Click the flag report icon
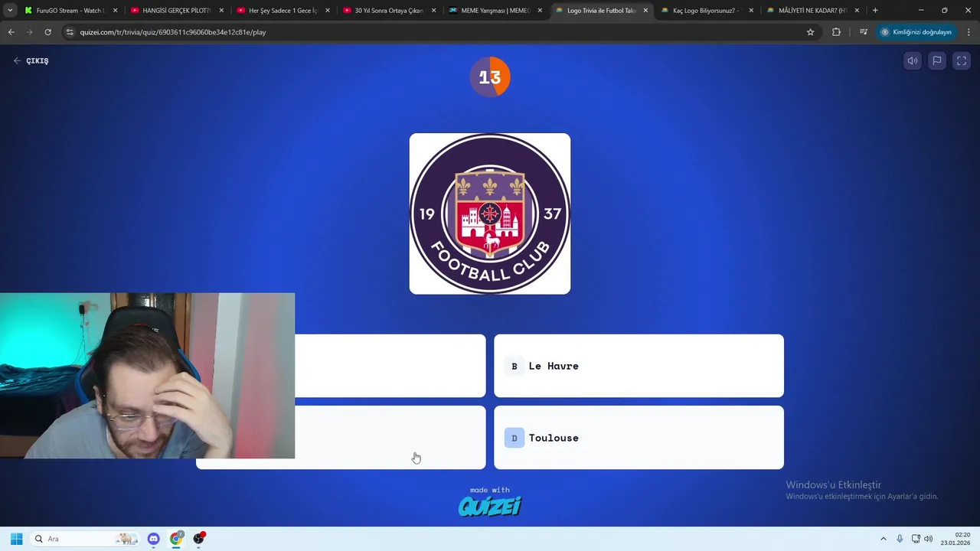This screenshot has height=551, width=980. [937, 61]
